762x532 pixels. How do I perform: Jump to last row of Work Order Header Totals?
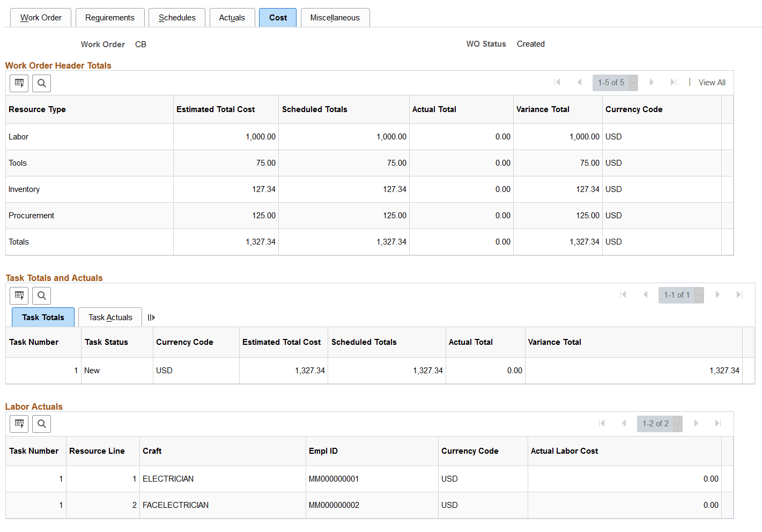coord(674,82)
